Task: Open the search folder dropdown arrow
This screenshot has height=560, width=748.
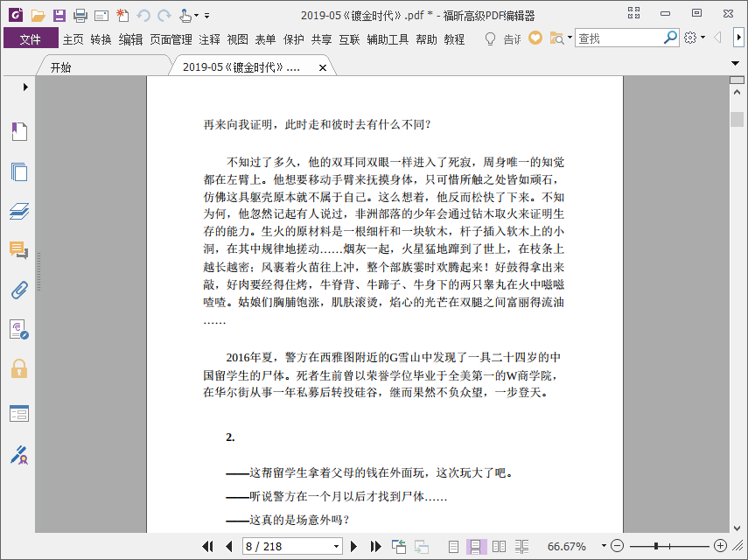Action: [570, 38]
